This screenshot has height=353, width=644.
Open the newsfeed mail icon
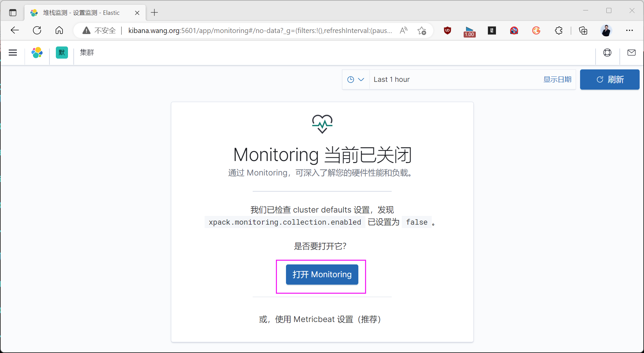(x=632, y=53)
